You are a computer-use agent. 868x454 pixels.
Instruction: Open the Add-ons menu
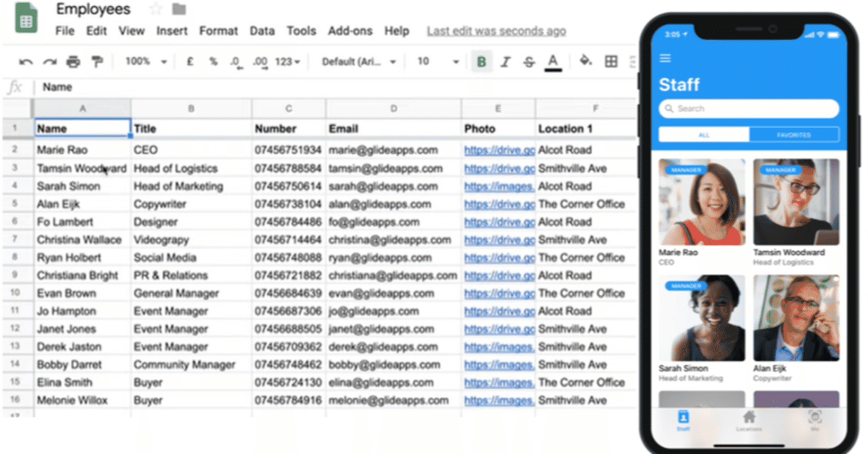pos(351,31)
